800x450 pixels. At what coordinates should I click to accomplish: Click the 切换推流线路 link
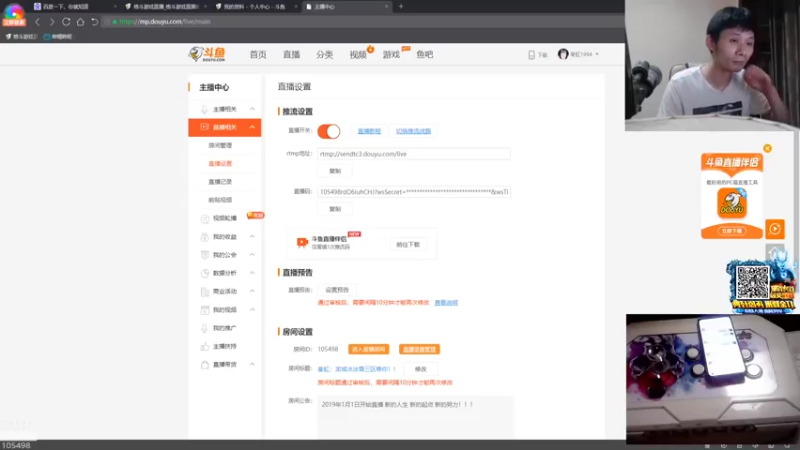413,131
